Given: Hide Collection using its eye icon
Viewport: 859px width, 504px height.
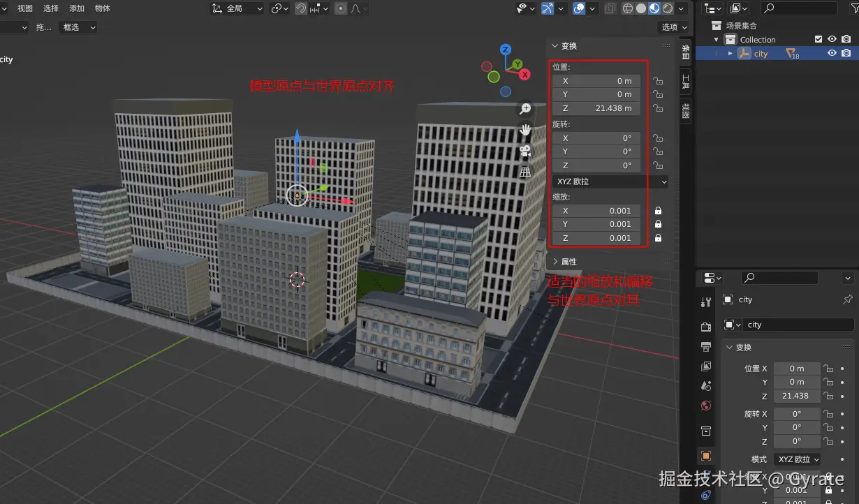Looking at the screenshot, I should (832, 39).
